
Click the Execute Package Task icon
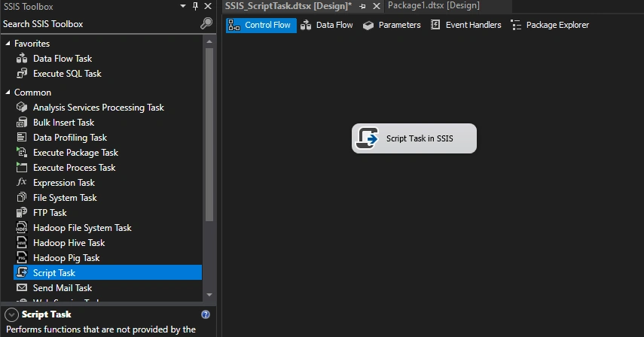[x=22, y=153]
